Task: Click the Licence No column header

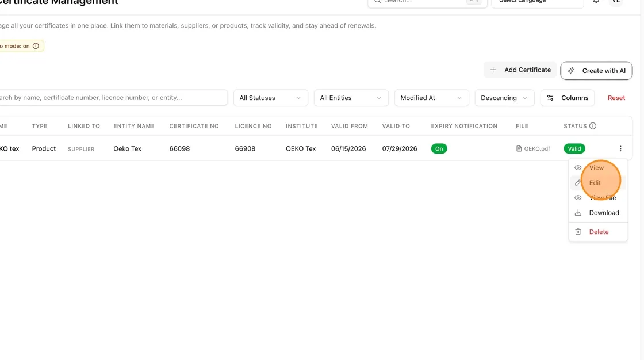Action: point(253,126)
